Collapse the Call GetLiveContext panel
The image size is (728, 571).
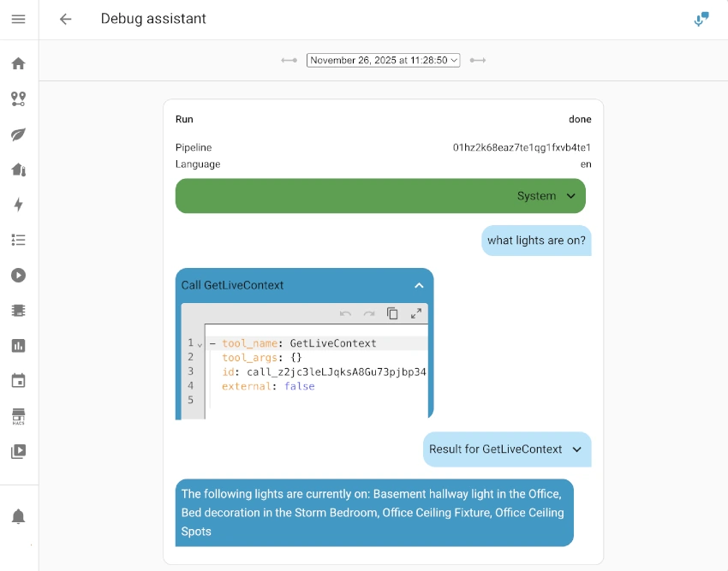419,286
